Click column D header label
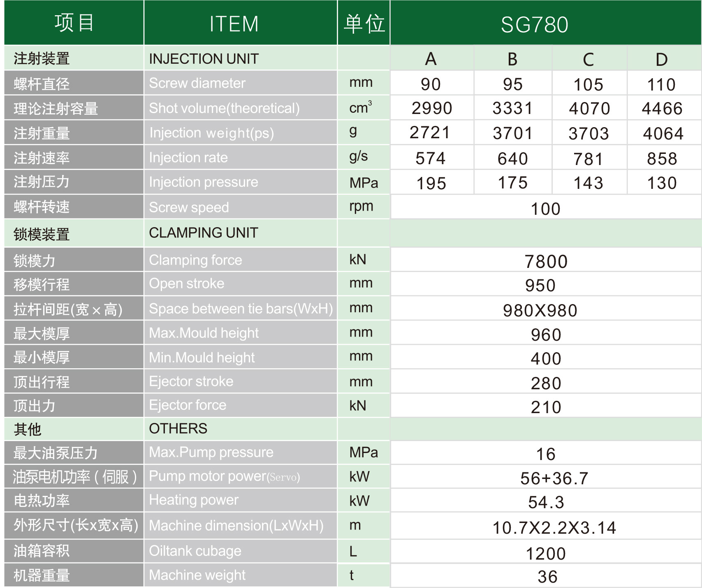The width and height of the screenshot is (702, 588). (661, 60)
